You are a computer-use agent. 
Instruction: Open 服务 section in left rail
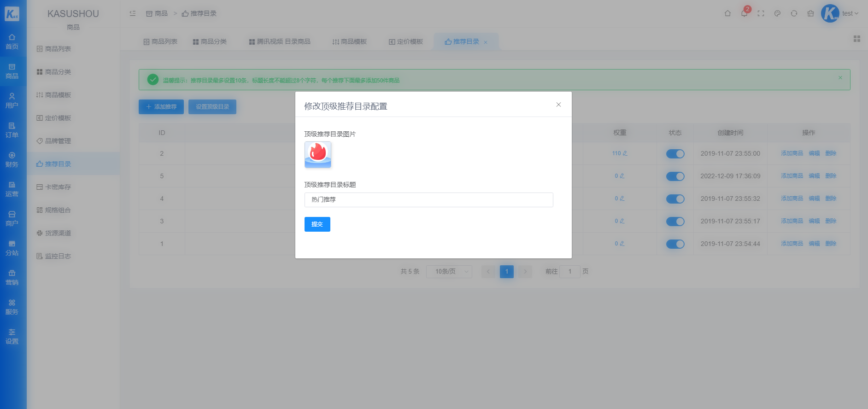[x=12, y=307]
